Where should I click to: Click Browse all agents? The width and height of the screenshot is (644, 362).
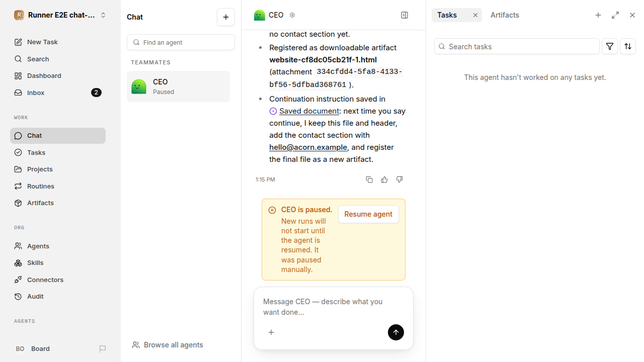168,345
